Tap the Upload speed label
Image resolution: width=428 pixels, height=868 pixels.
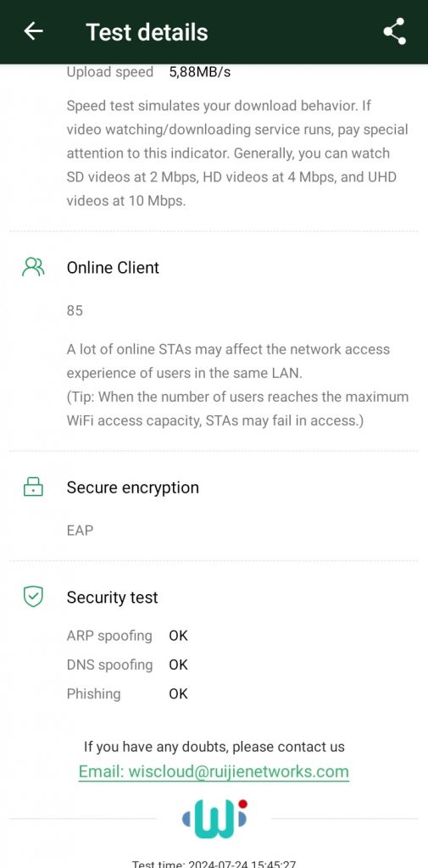pos(110,73)
